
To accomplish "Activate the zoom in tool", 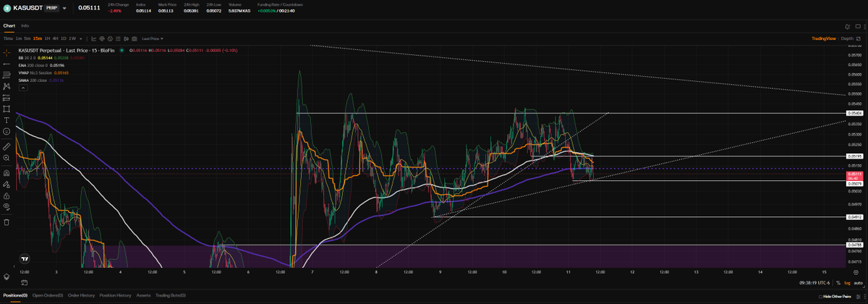I will pyautogui.click(x=7, y=157).
